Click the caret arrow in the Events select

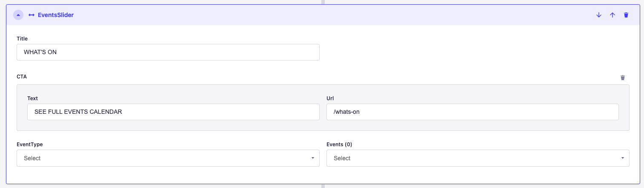pyautogui.click(x=622, y=158)
